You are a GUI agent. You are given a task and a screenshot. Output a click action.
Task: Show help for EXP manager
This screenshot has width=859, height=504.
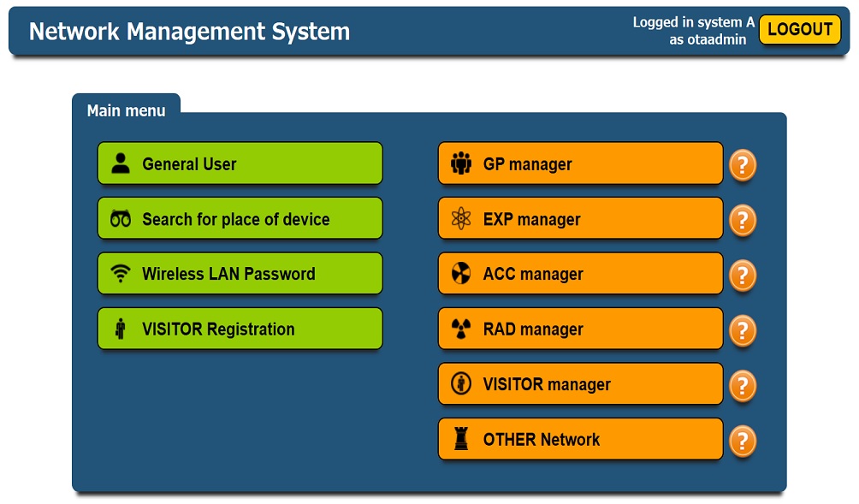pyautogui.click(x=743, y=220)
